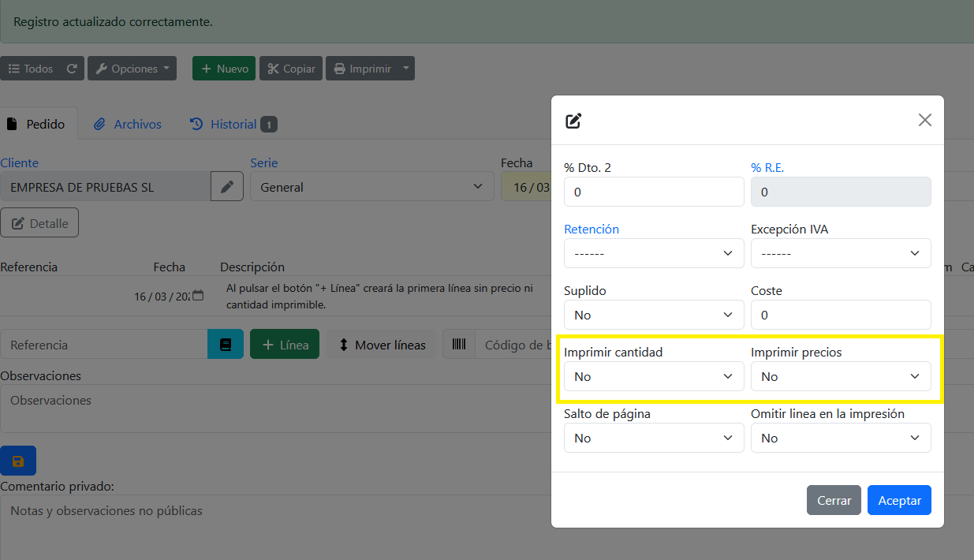974x560 pixels.
Task: Click the edit icon in the dialog header
Action: pyautogui.click(x=574, y=121)
